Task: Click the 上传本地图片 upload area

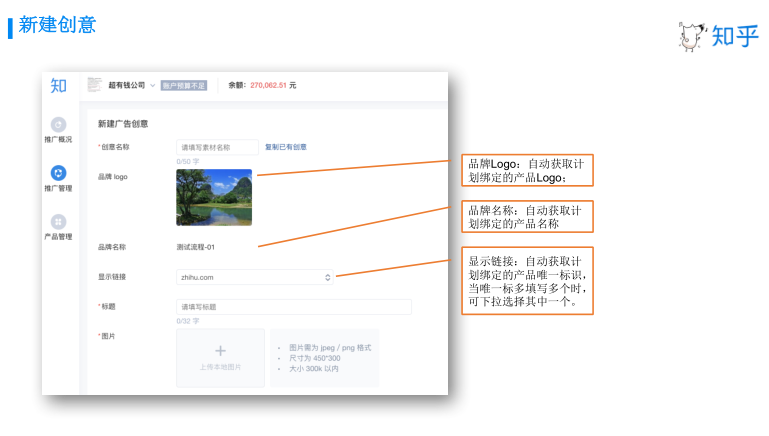Action: point(221,358)
